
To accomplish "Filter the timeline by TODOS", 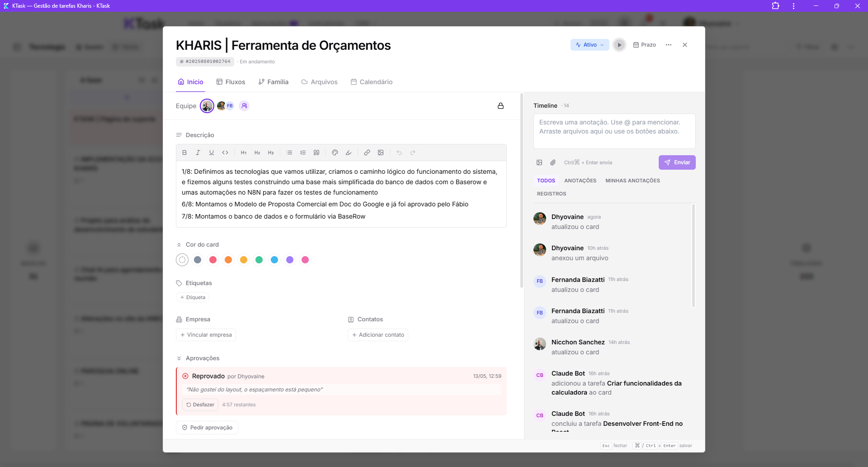I will point(546,181).
